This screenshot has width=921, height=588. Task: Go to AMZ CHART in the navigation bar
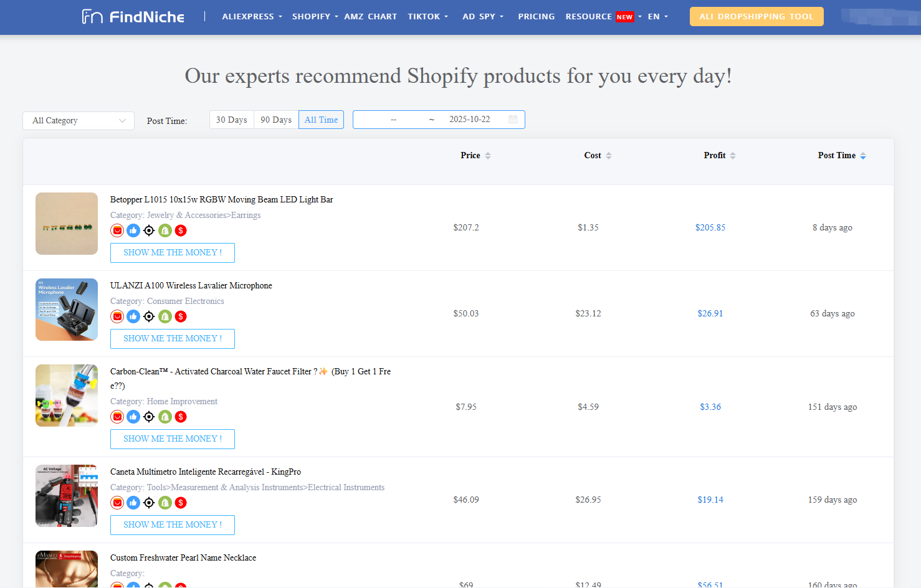click(370, 17)
